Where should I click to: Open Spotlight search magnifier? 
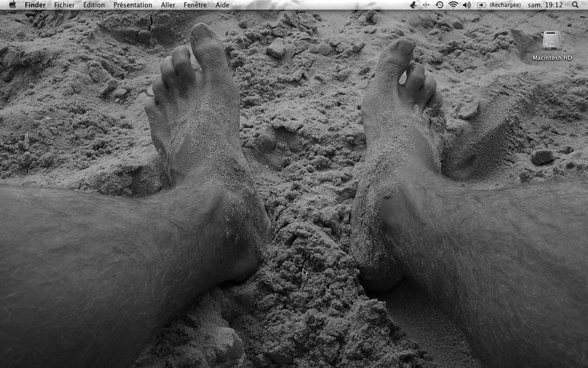[576, 5]
